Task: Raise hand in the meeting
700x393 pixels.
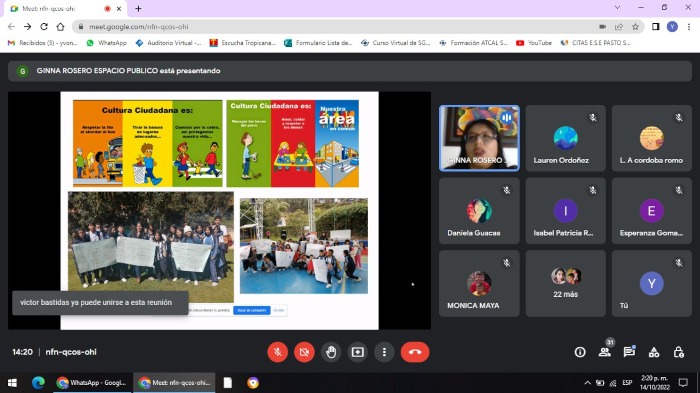Action: click(331, 352)
